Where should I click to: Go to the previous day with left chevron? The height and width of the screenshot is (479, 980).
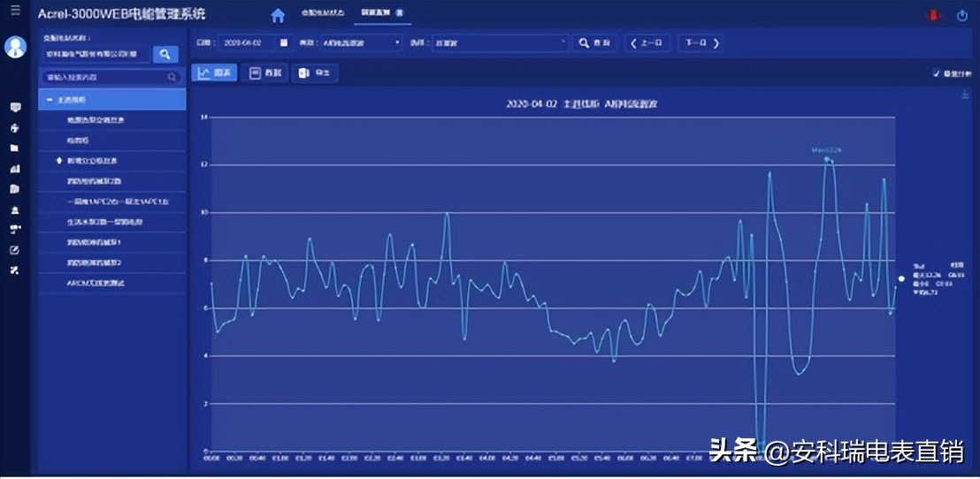(647, 43)
